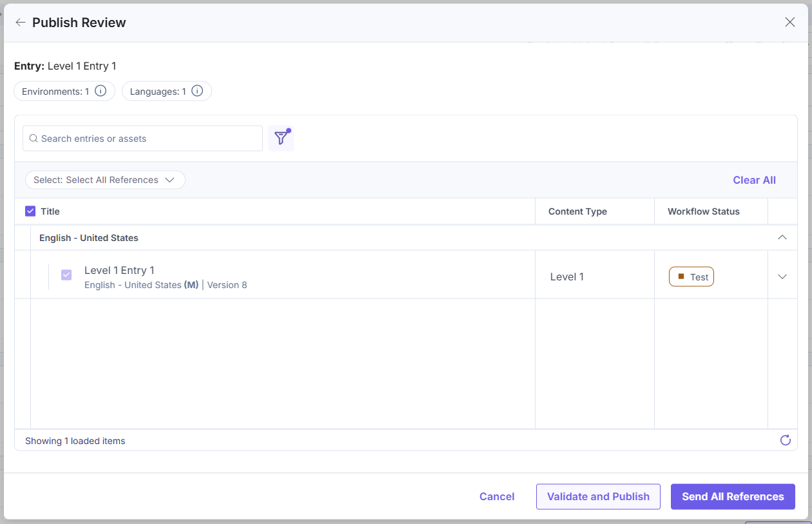Click the filter icon beside the search bar
Viewport: 812px width, 524px height.
point(281,138)
